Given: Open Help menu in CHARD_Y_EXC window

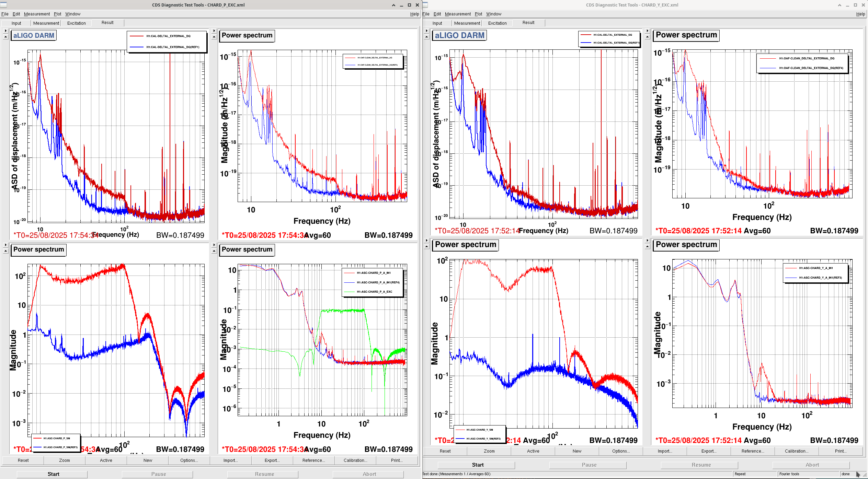Looking at the screenshot, I should click(860, 14).
